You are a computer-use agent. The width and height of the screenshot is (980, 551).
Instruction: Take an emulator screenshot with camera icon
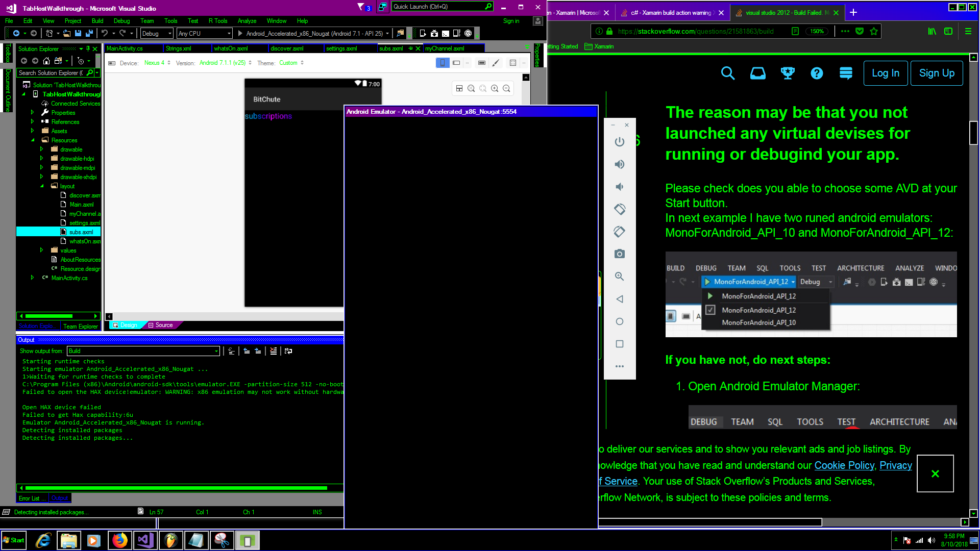(620, 254)
